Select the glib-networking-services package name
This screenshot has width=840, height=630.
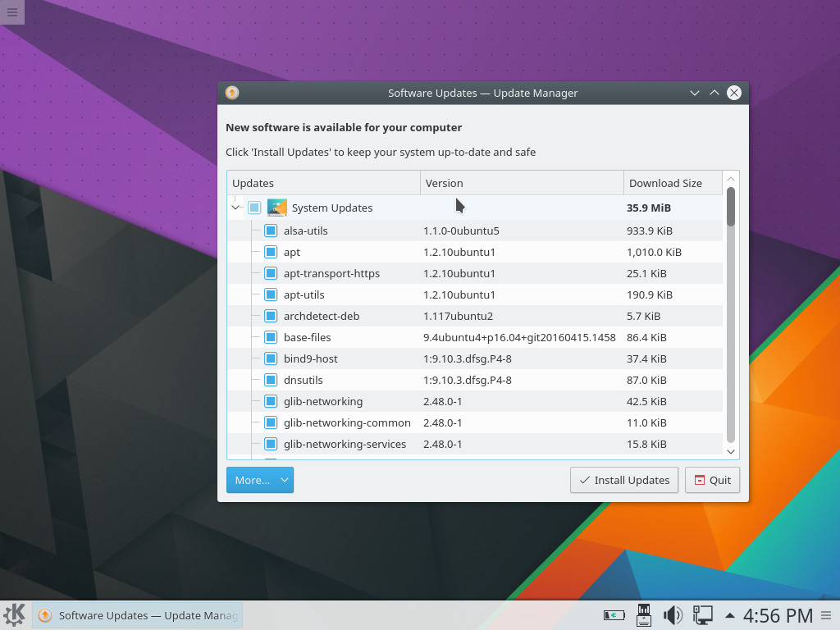345,444
